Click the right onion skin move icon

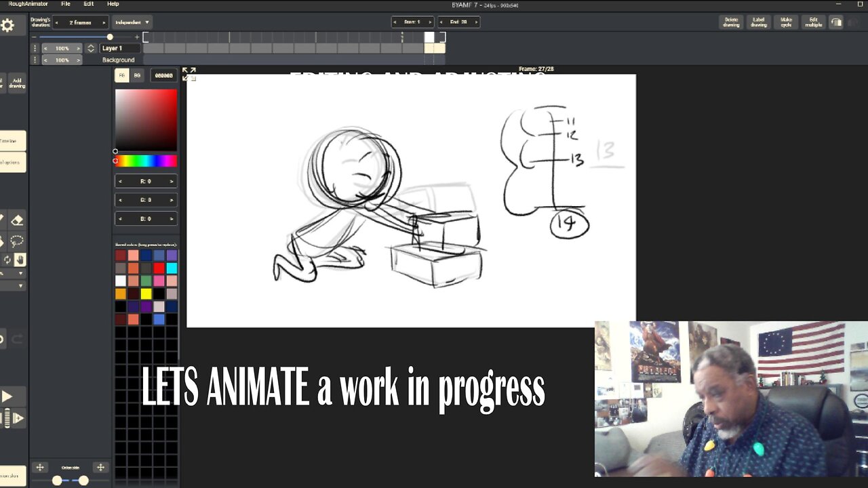(x=100, y=467)
